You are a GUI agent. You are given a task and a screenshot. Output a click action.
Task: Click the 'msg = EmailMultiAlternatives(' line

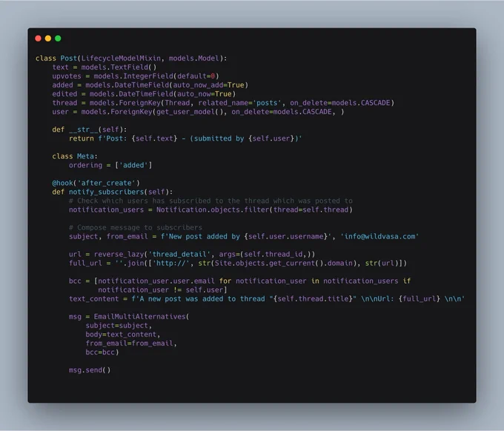click(x=129, y=317)
